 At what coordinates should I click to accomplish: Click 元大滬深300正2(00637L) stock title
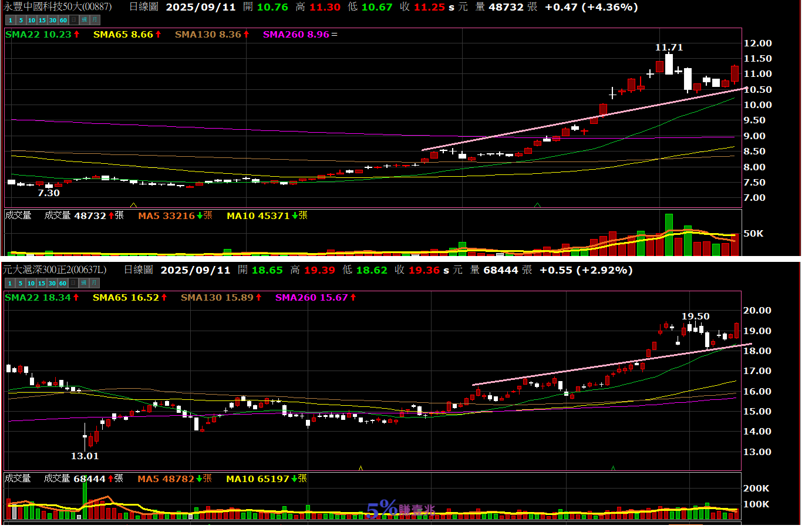(55, 270)
